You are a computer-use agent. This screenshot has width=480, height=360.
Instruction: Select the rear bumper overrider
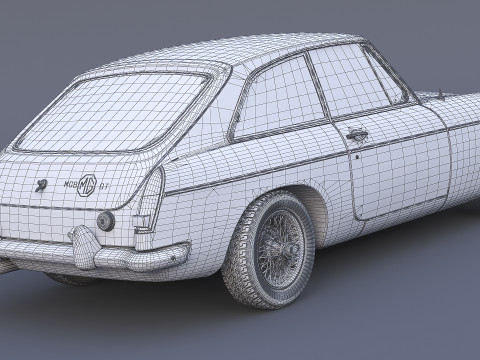tap(84, 247)
